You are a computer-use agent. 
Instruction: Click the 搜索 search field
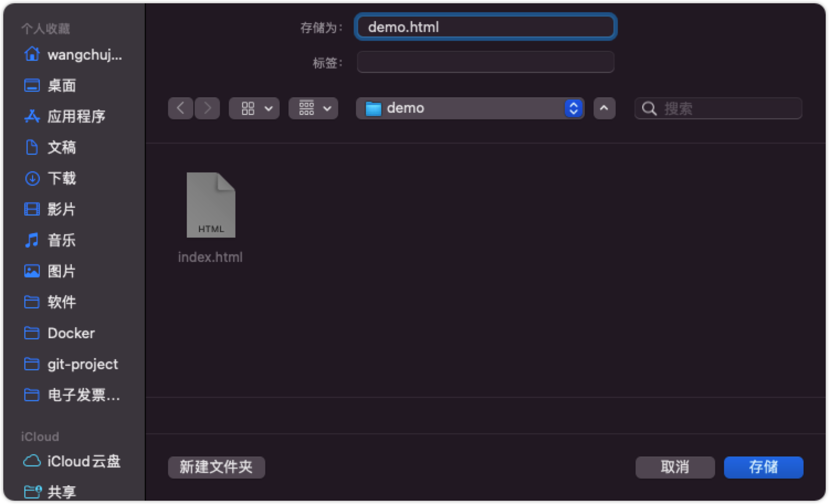(x=718, y=108)
